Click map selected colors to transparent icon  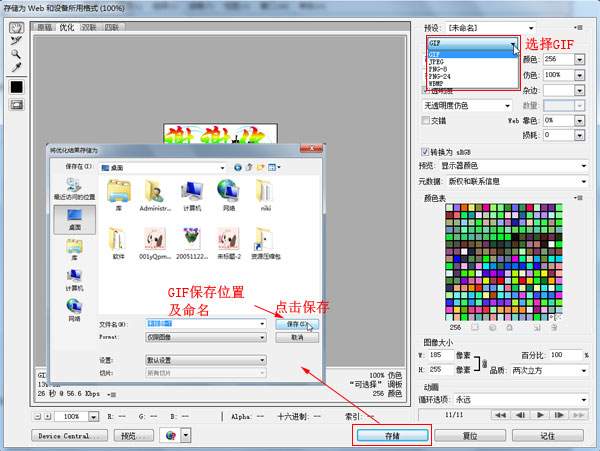tap(475, 327)
